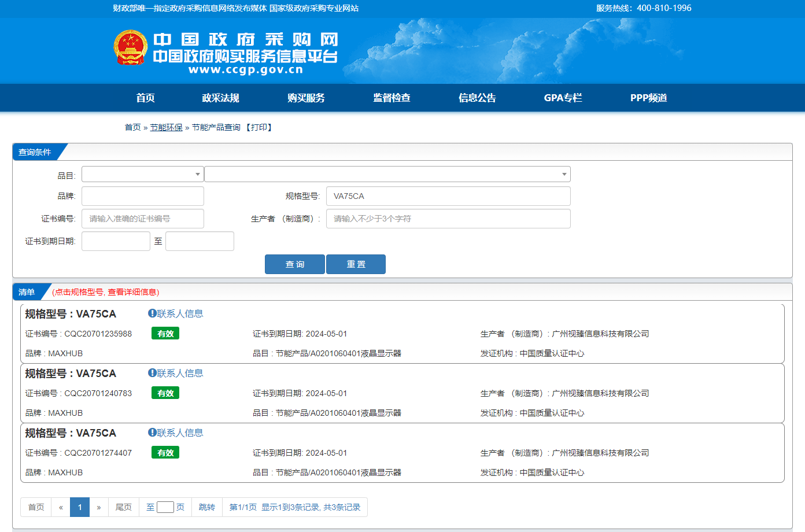
Task: Open the 政采法规 navigation menu
Action: [x=220, y=98]
